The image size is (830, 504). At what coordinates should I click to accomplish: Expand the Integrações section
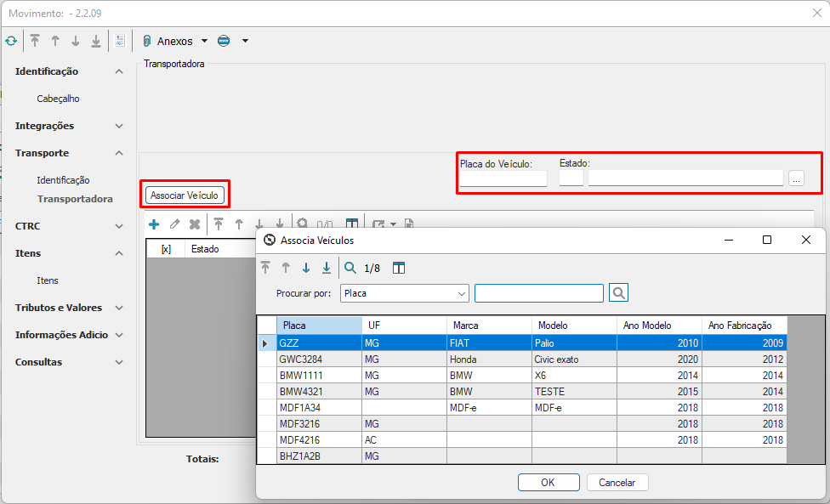[x=119, y=126]
